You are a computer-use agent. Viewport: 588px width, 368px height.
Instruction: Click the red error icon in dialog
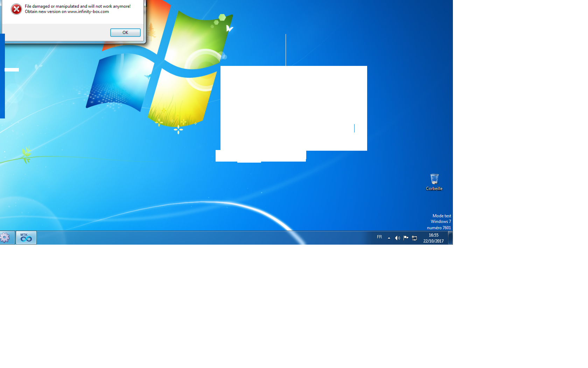16,9
